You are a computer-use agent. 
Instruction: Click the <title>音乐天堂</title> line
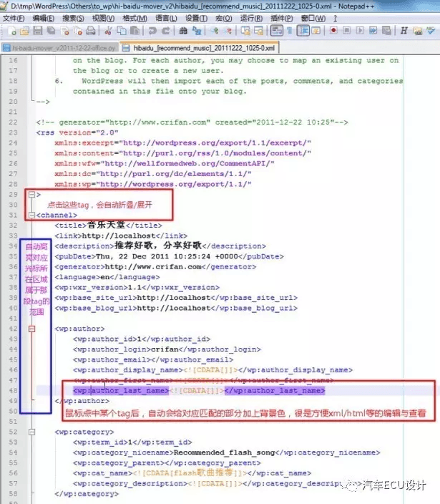[x=108, y=226]
